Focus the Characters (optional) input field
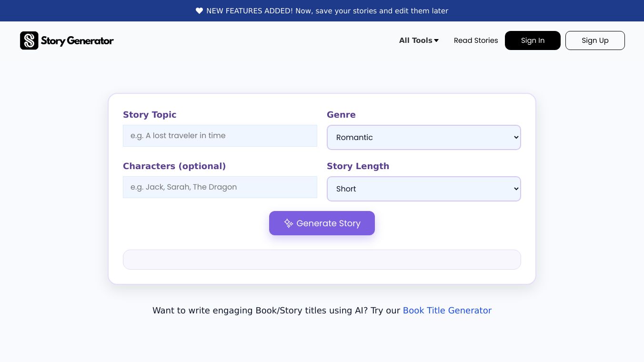The image size is (644, 362). pos(220,187)
